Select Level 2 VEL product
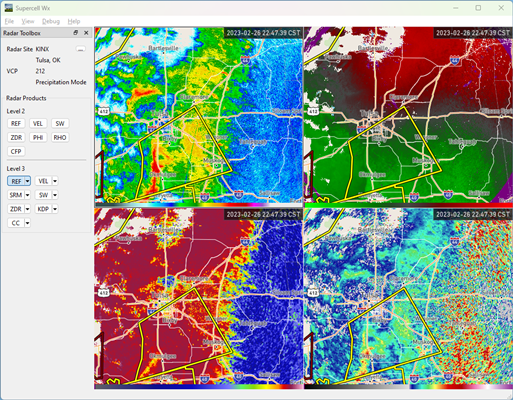 [38, 124]
